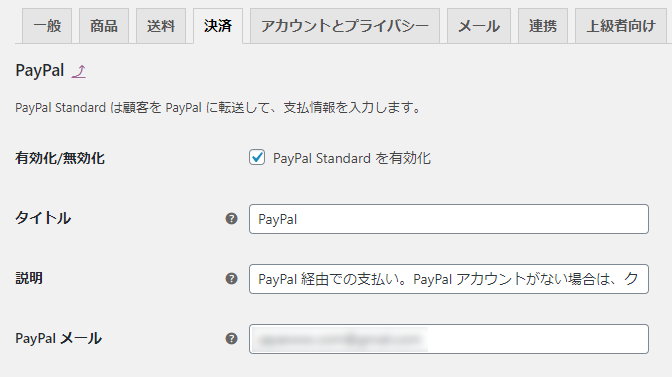Viewport: 672px width, 377px height.
Task: Switch to the 連携 tab
Action: (543, 26)
